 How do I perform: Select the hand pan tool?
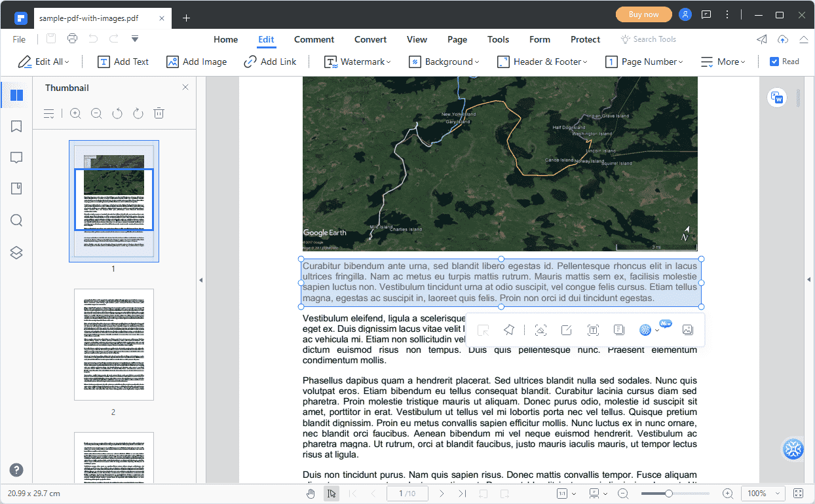pyautogui.click(x=311, y=494)
